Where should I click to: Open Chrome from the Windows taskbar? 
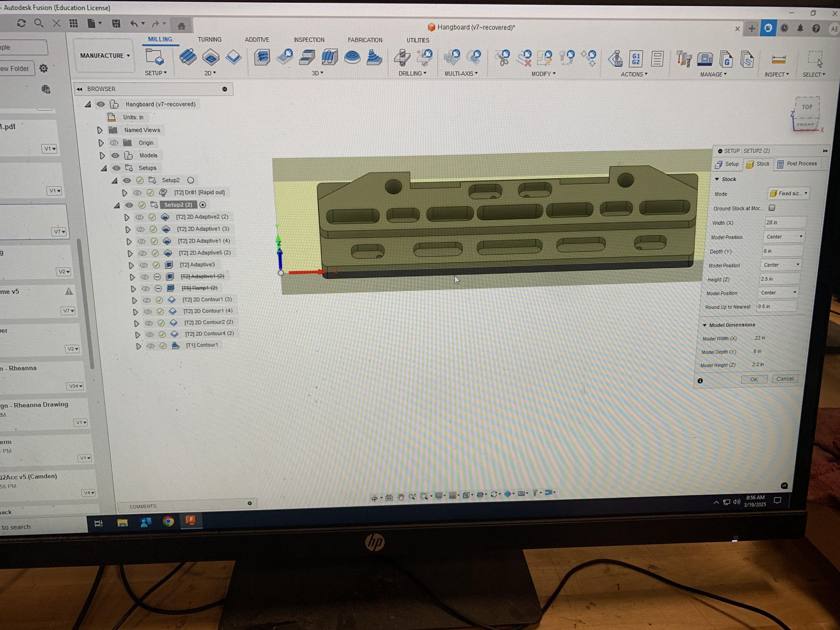168,521
